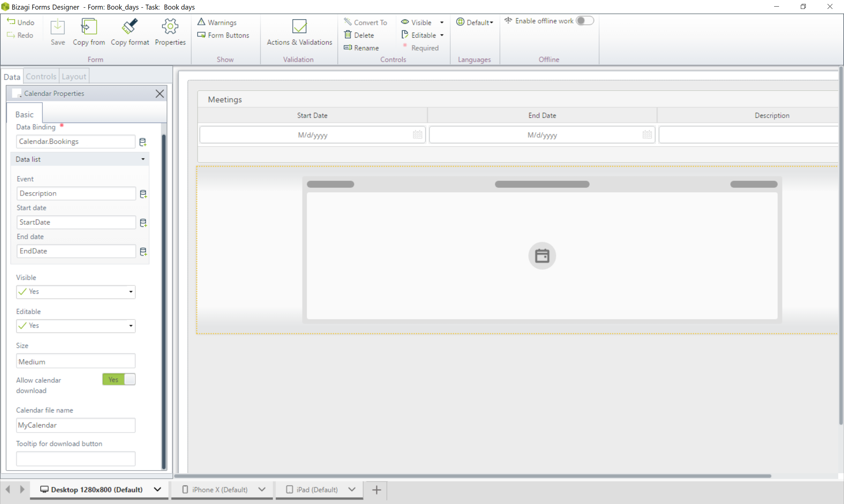Expand the Data list dropdown
The width and height of the screenshot is (844, 504).
[x=143, y=159]
